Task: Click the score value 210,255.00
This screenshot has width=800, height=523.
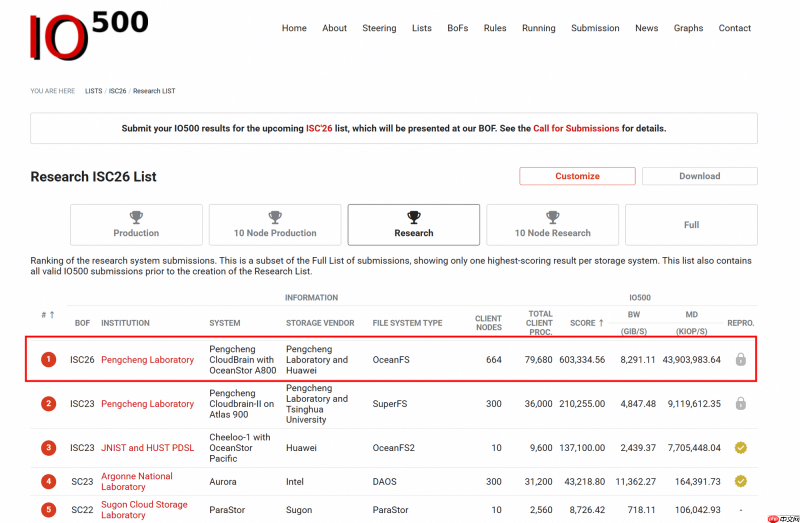Action: coord(582,404)
